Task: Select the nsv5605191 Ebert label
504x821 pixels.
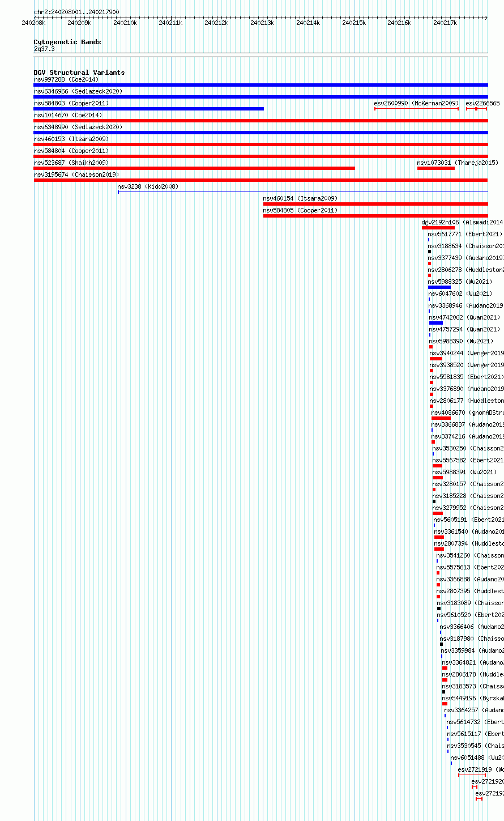Action: [469, 520]
